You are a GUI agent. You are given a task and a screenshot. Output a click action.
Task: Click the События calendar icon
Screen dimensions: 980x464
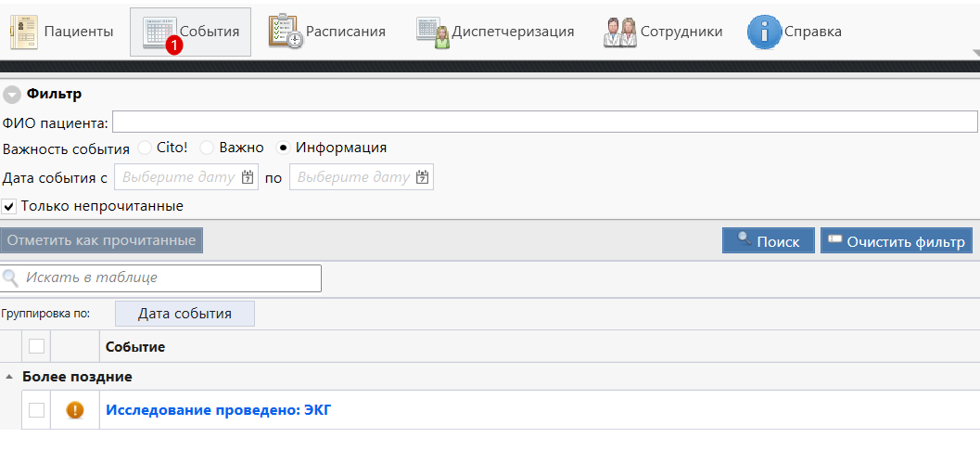point(159,32)
